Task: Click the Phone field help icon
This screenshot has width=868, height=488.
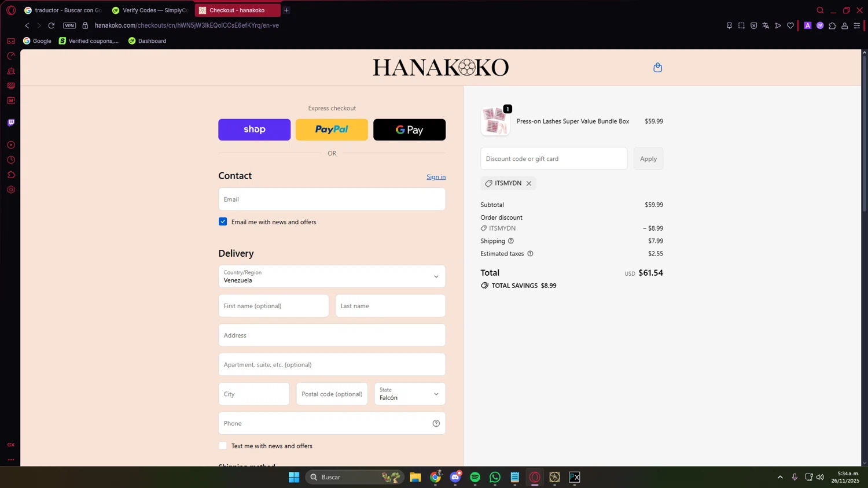Action: tap(436, 423)
